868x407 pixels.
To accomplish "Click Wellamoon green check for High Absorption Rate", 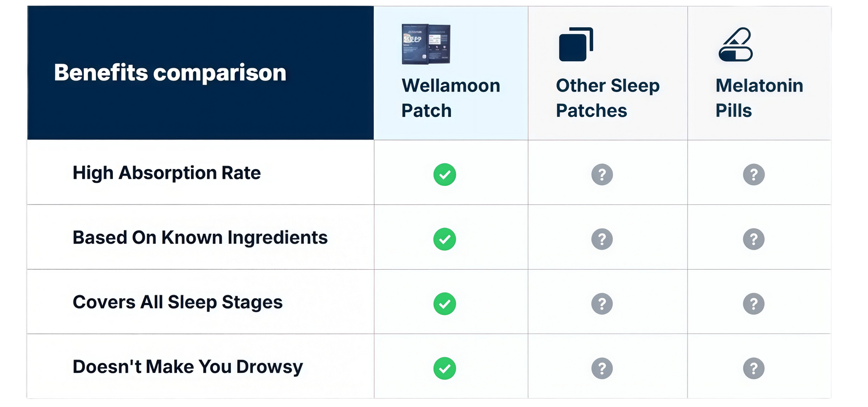I will pos(444,174).
